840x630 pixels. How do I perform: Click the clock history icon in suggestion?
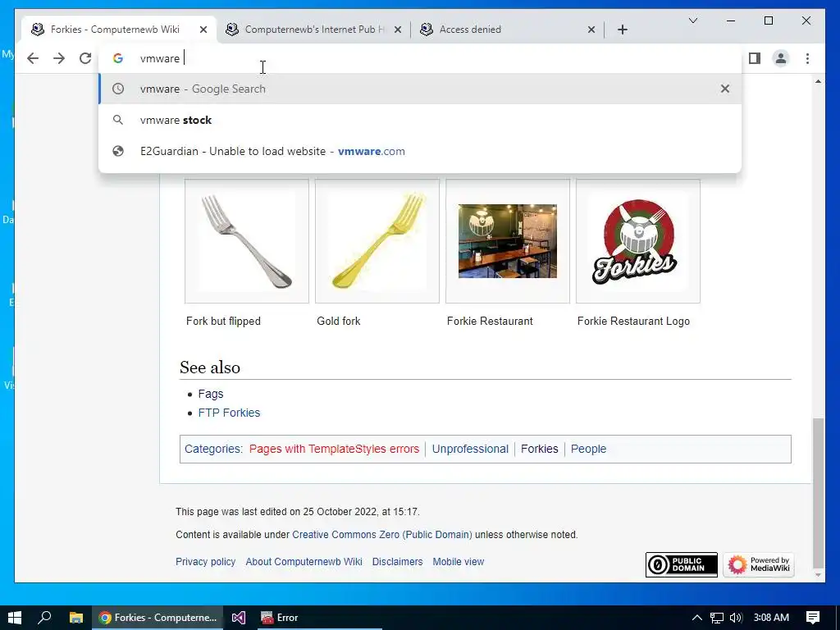click(118, 89)
